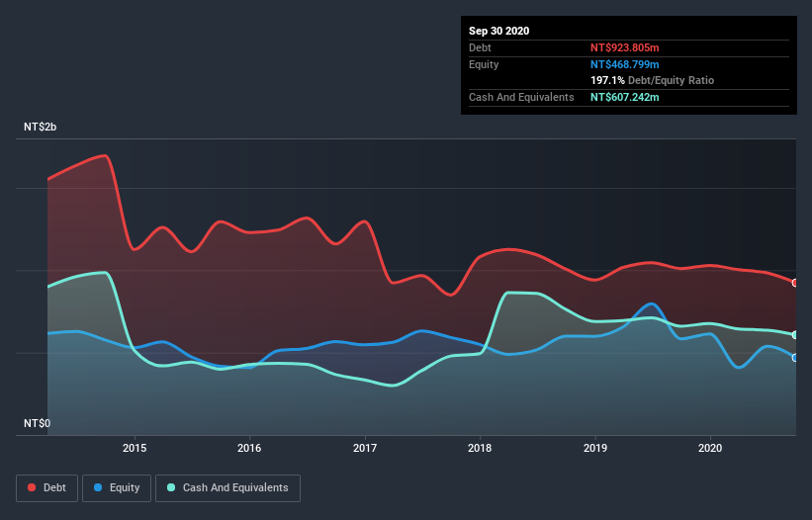Click the NT$468.799m equity value

[x=624, y=64]
